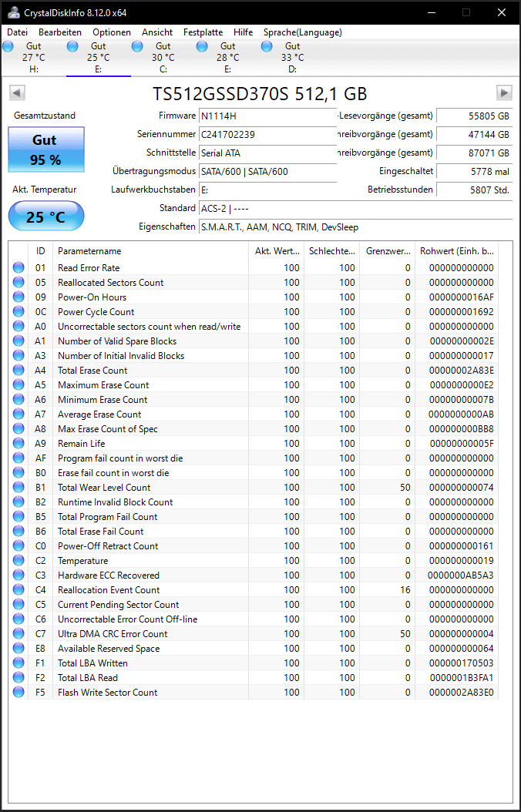This screenshot has width=521, height=812.
Task: Select the Runtime Invalid Block Count row
Action: click(254, 502)
